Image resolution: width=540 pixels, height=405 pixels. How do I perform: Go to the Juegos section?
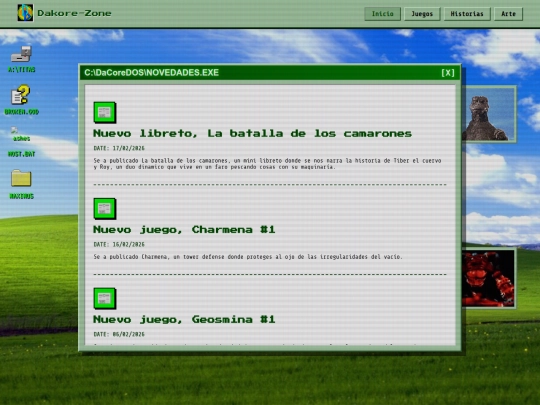point(422,14)
